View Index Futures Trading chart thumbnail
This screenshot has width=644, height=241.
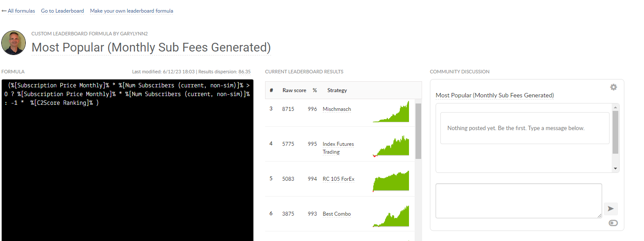coord(391,146)
